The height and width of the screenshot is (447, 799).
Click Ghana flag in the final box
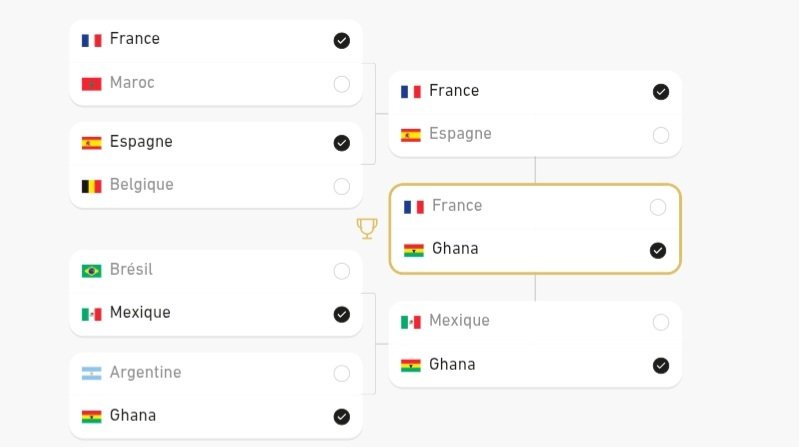tap(414, 250)
